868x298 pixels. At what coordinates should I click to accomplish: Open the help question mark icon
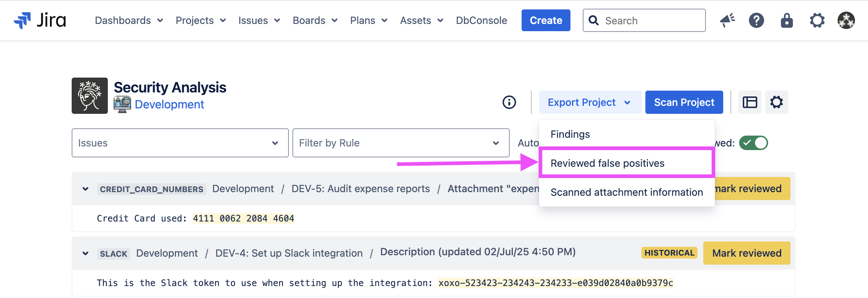pos(756,20)
